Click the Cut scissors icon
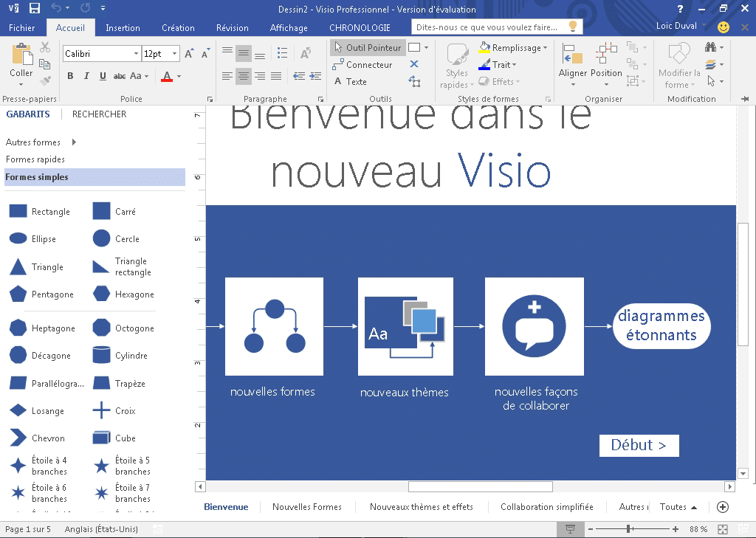The height and width of the screenshot is (538, 756). pyautogui.click(x=45, y=46)
